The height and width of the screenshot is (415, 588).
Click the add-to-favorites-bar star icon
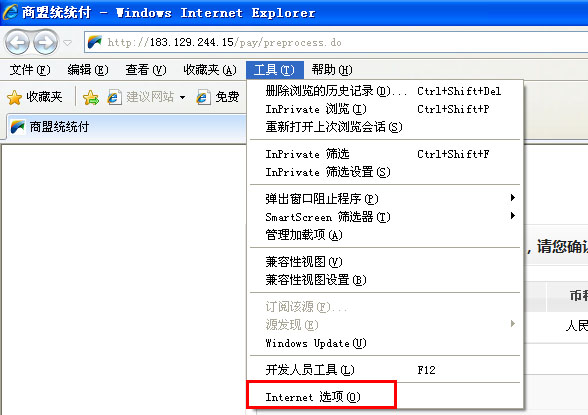click(91, 97)
